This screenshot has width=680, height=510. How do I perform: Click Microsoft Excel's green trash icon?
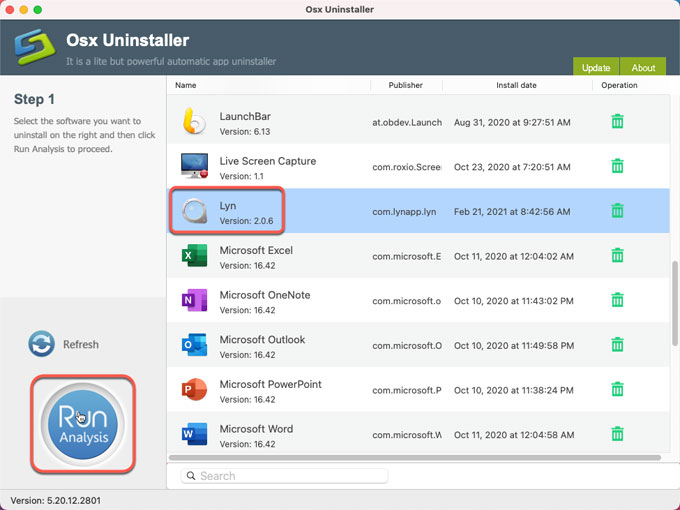(x=617, y=256)
